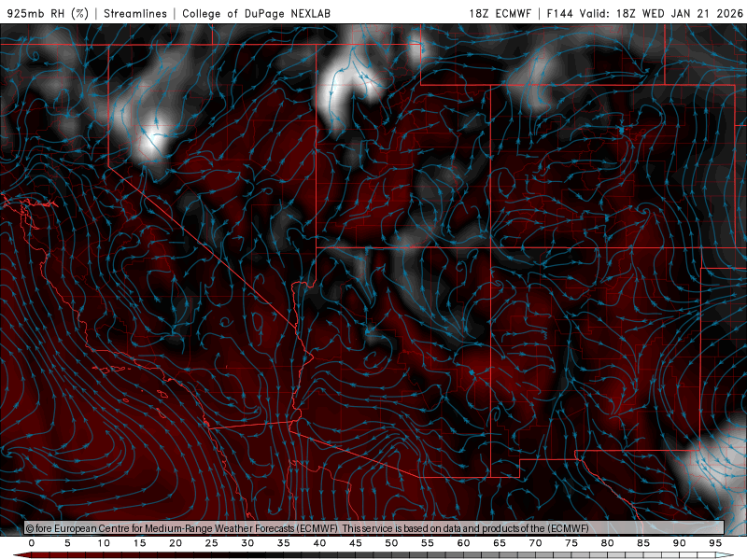
Task: Select the "90" value on the color scale
Action: [x=680, y=543]
